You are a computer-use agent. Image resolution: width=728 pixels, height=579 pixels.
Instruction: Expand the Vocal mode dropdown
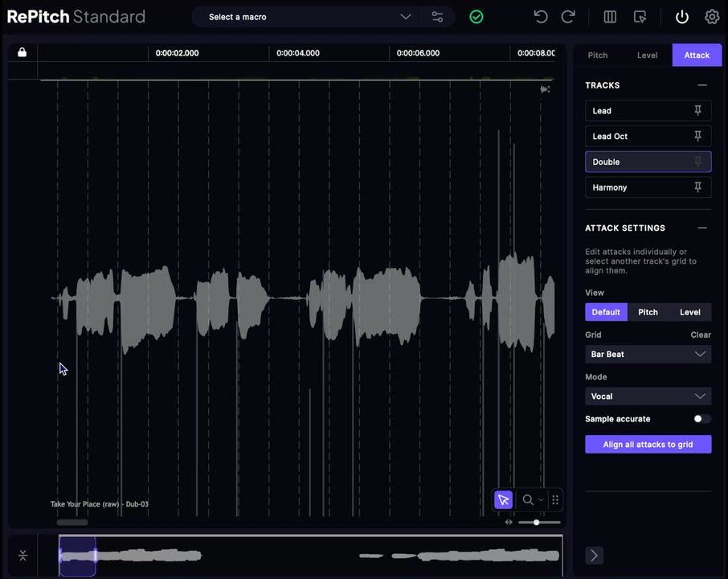coord(648,396)
